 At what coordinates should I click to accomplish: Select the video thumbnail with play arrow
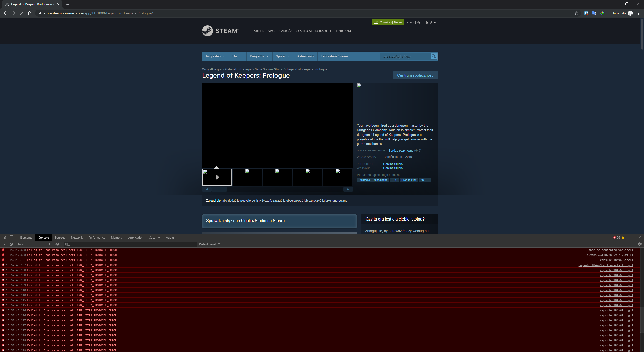[217, 177]
